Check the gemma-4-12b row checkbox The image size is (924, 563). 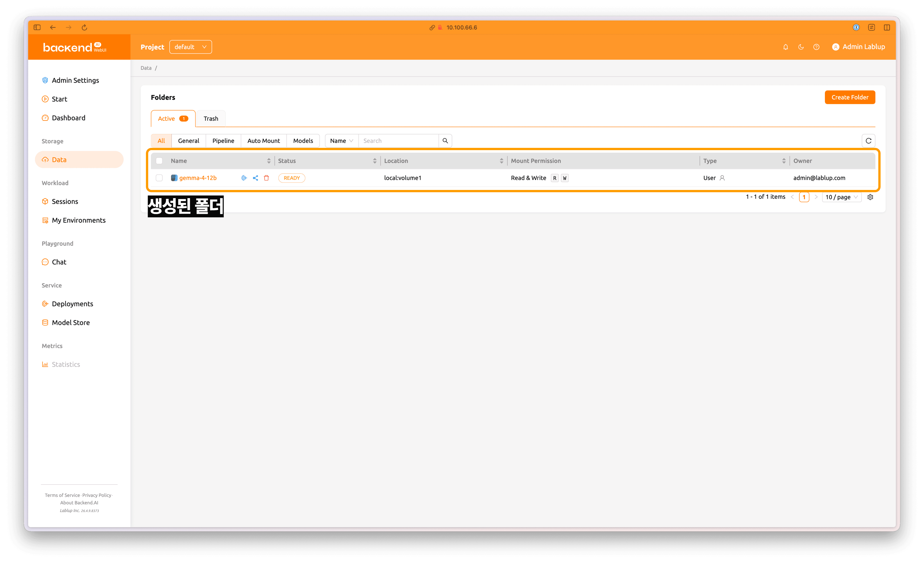(159, 178)
